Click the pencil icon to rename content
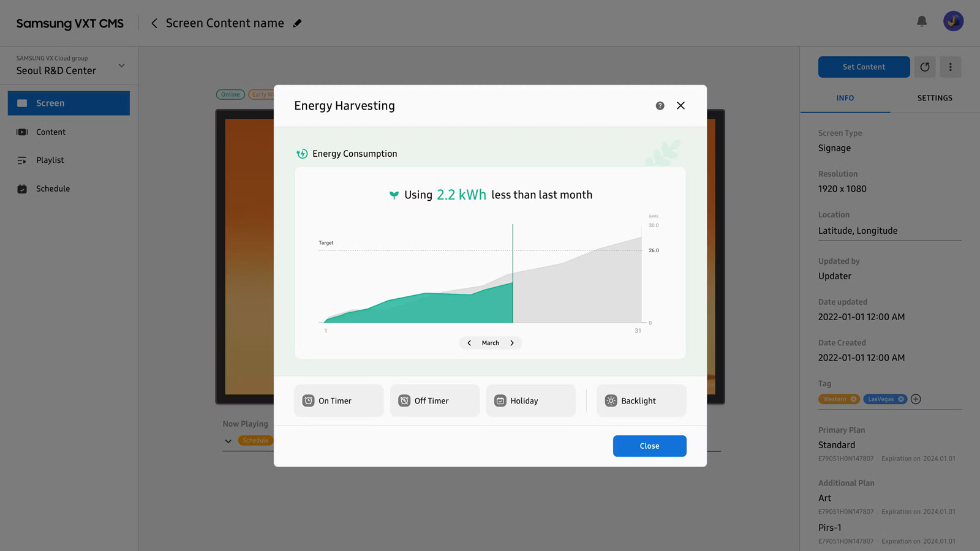 [298, 23]
